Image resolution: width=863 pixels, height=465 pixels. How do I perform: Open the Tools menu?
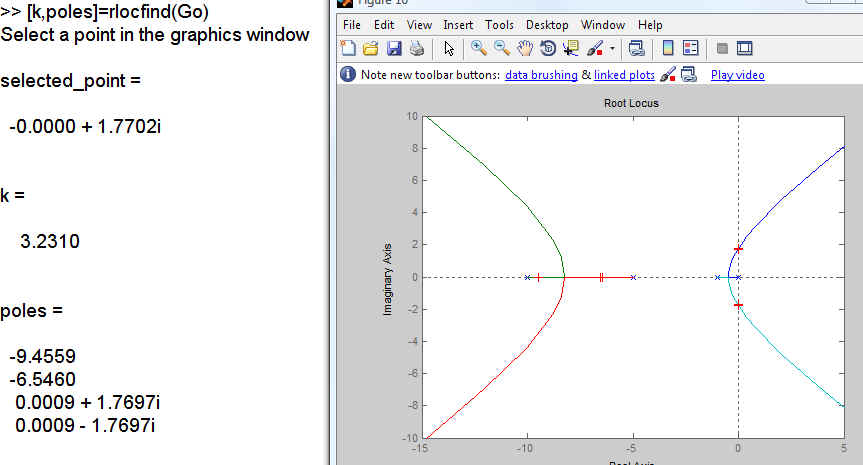pos(499,25)
